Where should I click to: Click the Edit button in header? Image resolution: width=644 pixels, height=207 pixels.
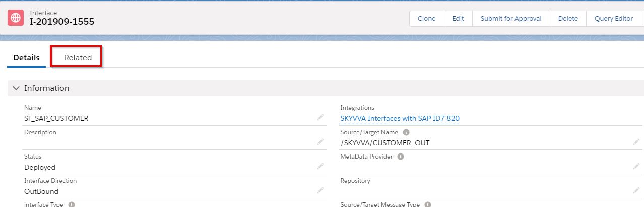coord(458,19)
